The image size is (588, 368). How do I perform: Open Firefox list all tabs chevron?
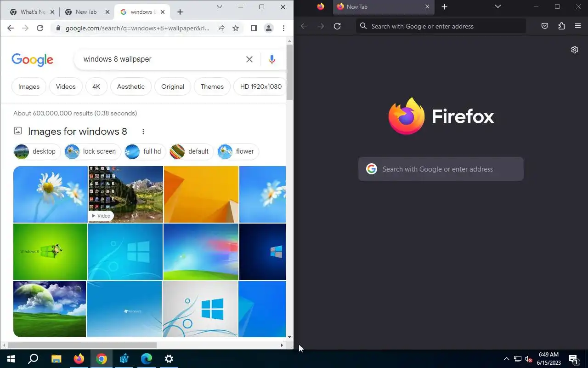pos(498,6)
